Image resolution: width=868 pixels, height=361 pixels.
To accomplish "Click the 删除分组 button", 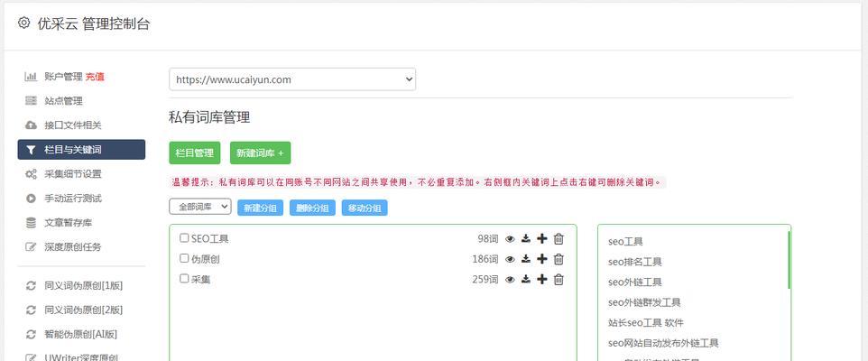I will (312, 208).
